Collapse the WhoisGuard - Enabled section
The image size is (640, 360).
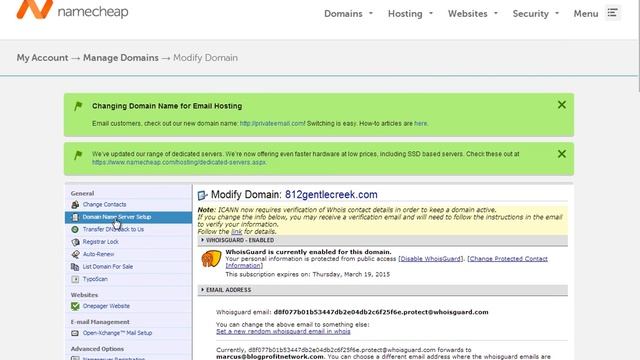pos(382,240)
